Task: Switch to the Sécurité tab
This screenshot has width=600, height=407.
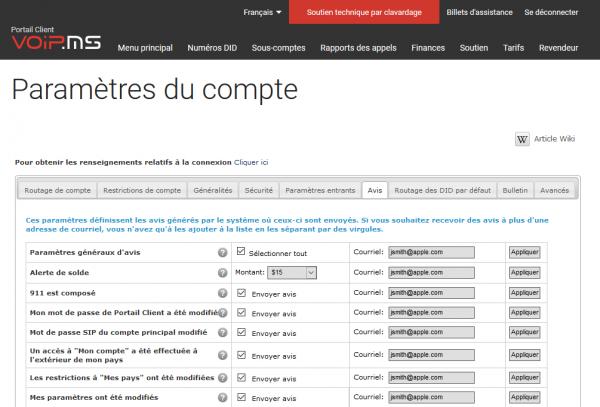Action: (259, 190)
